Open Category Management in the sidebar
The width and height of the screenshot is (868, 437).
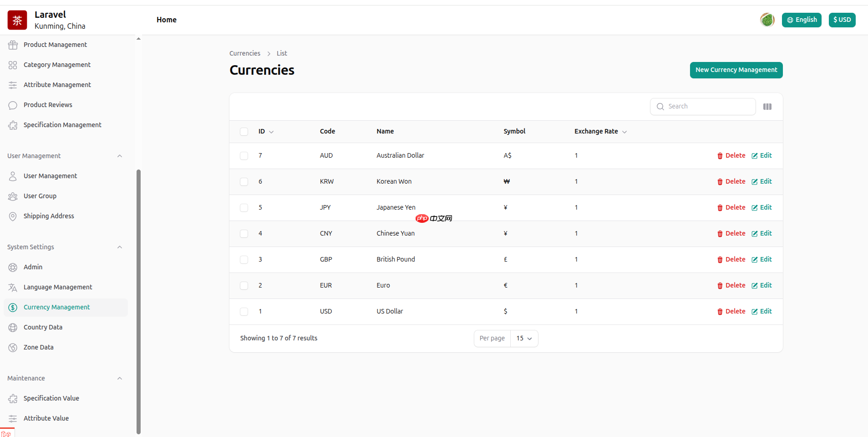click(x=57, y=65)
